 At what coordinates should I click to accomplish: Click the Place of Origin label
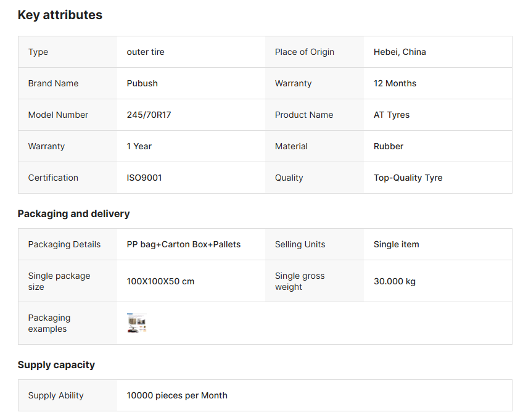tap(304, 52)
